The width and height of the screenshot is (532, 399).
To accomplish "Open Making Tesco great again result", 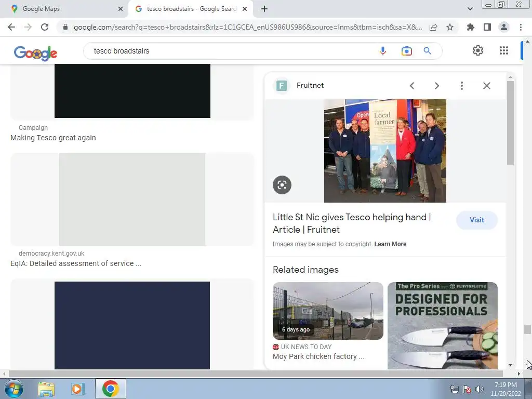I will click(x=54, y=138).
